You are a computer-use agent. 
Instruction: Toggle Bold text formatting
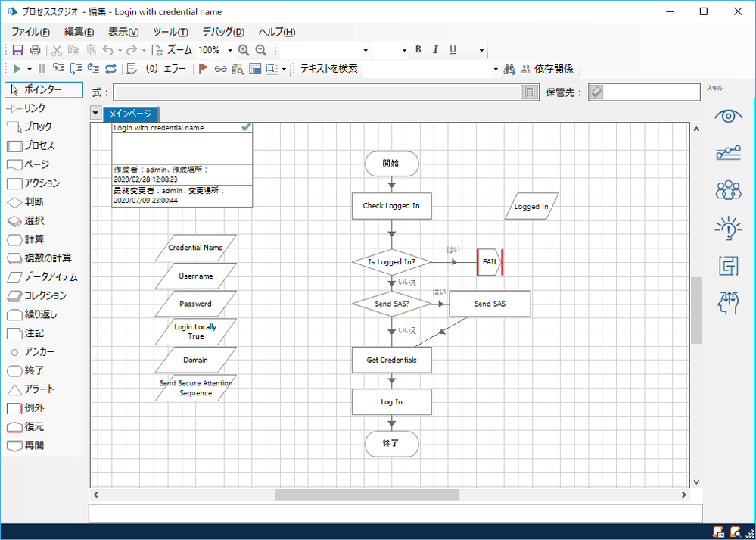click(x=418, y=50)
